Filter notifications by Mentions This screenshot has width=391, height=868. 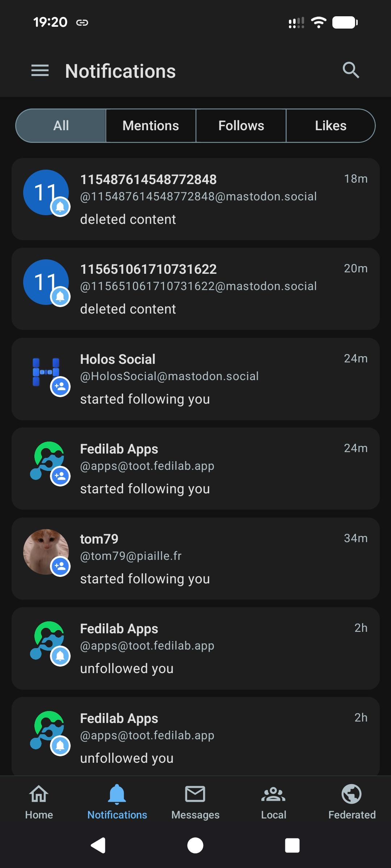pos(151,126)
